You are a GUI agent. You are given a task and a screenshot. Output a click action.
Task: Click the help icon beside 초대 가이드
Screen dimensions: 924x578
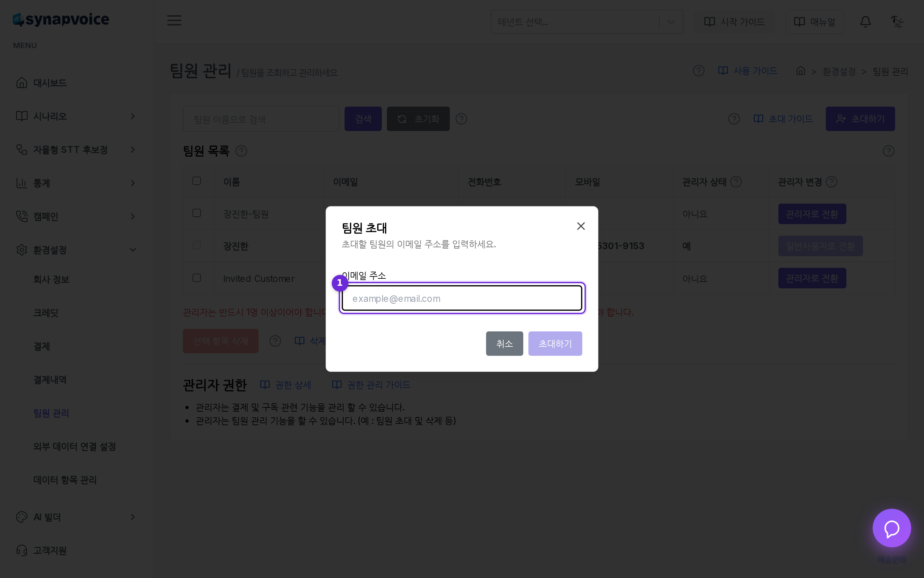[x=733, y=119]
